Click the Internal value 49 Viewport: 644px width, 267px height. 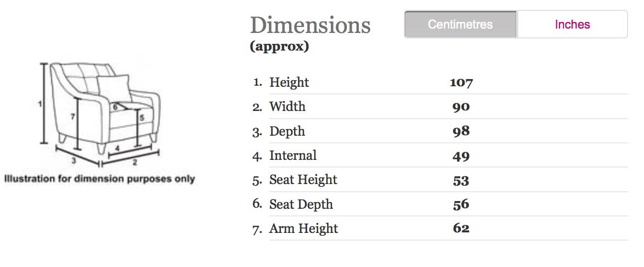(x=461, y=156)
